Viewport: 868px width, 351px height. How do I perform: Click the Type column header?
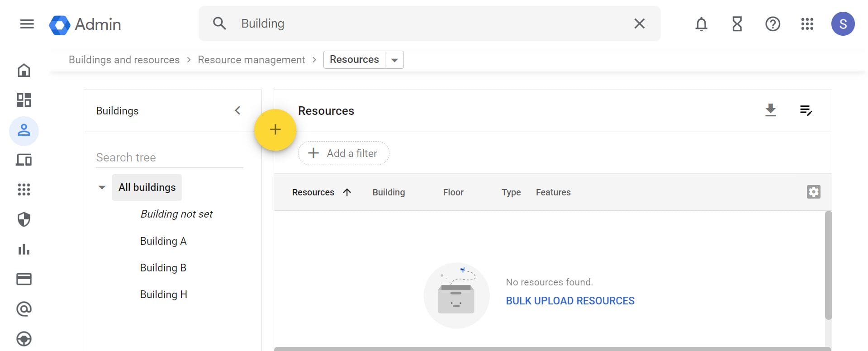point(511,192)
